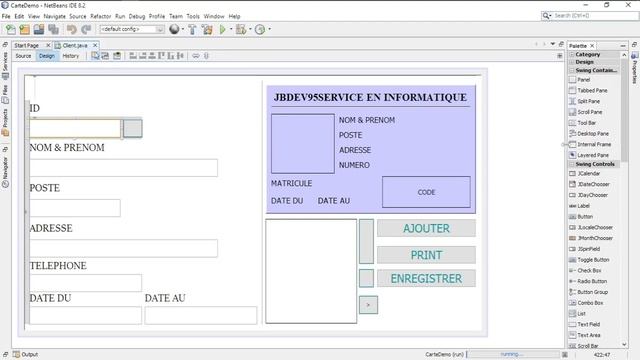This screenshot has width=640, height=360.
Task: Switch to the History view
Action: (71, 56)
